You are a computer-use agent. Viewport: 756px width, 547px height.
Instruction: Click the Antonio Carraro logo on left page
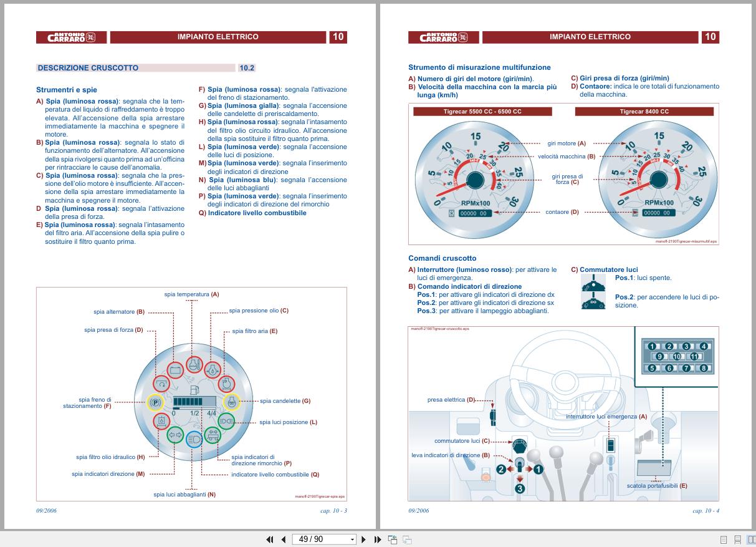(71, 37)
